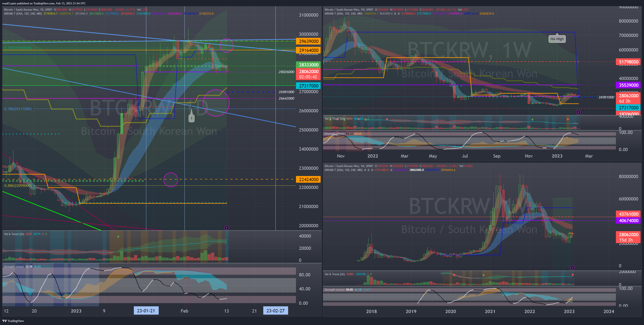Click the orange 22424000 price label
644x325 pixels.
[x=308, y=179]
